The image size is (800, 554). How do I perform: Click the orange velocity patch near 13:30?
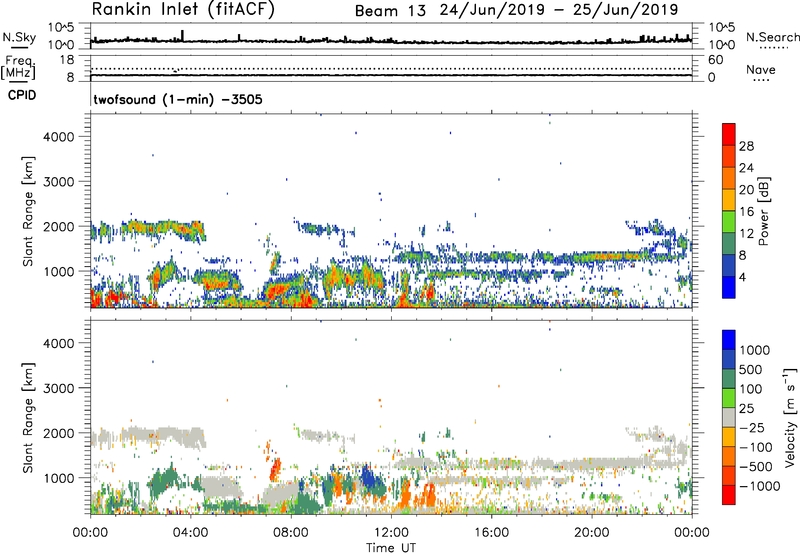click(x=429, y=493)
